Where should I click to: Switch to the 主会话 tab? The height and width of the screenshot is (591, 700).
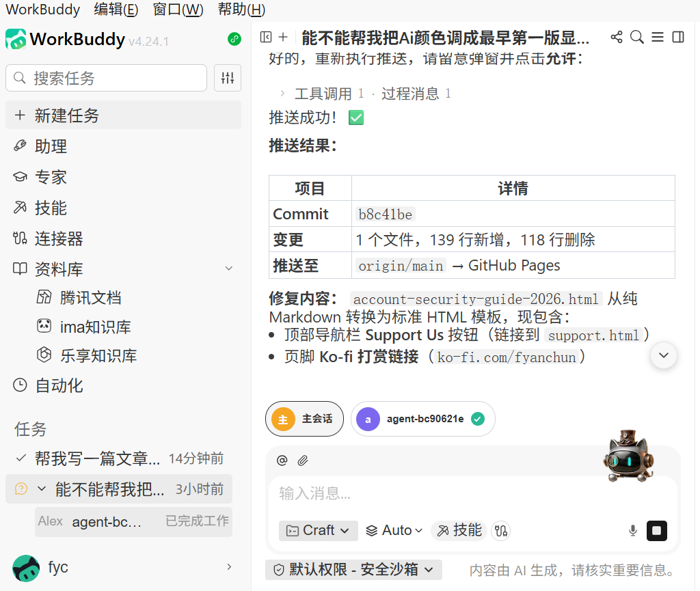click(304, 419)
